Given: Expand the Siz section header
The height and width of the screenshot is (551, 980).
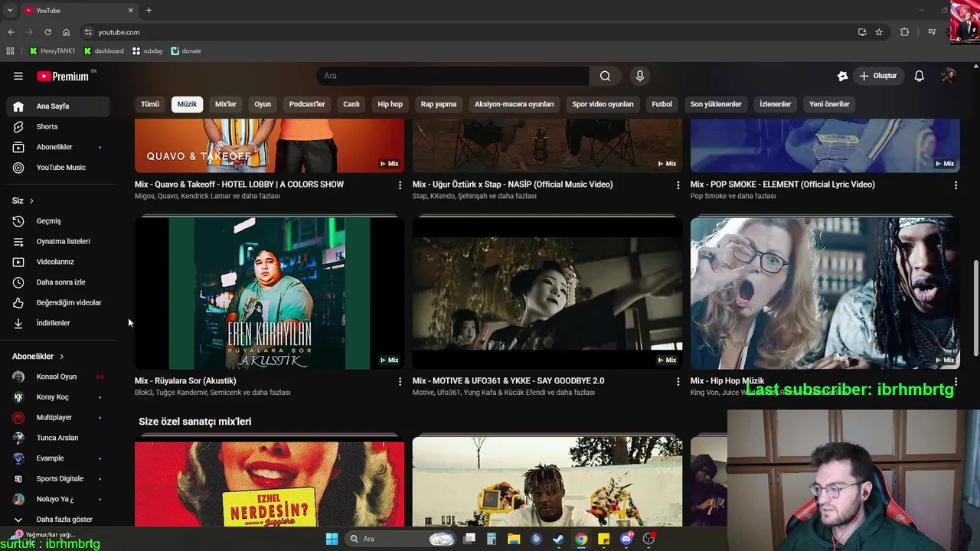Looking at the screenshot, I should pyautogui.click(x=23, y=201).
